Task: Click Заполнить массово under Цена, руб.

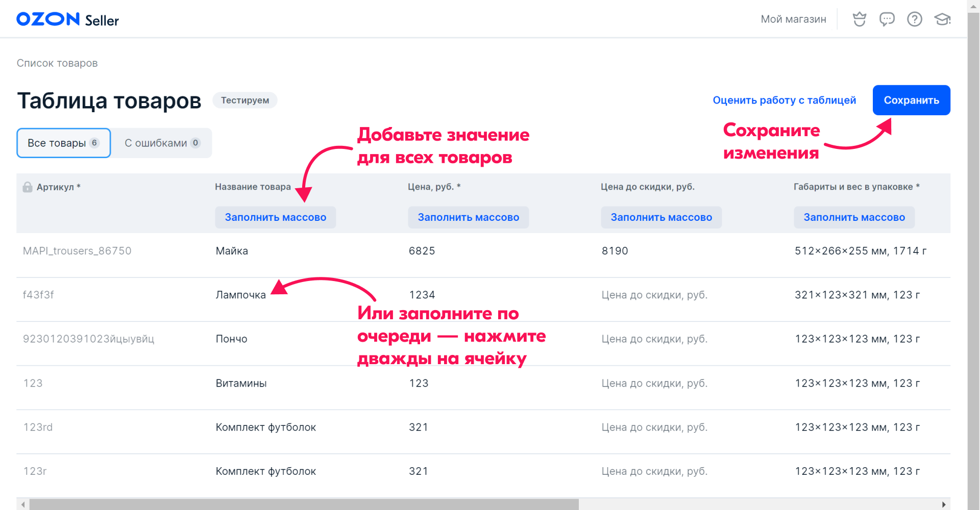Action: (469, 217)
